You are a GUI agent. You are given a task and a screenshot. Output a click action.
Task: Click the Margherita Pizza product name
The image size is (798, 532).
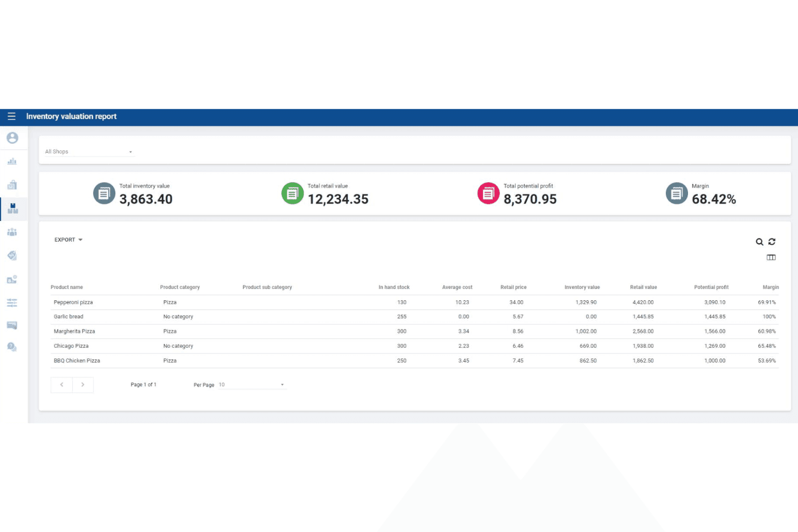click(x=74, y=331)
